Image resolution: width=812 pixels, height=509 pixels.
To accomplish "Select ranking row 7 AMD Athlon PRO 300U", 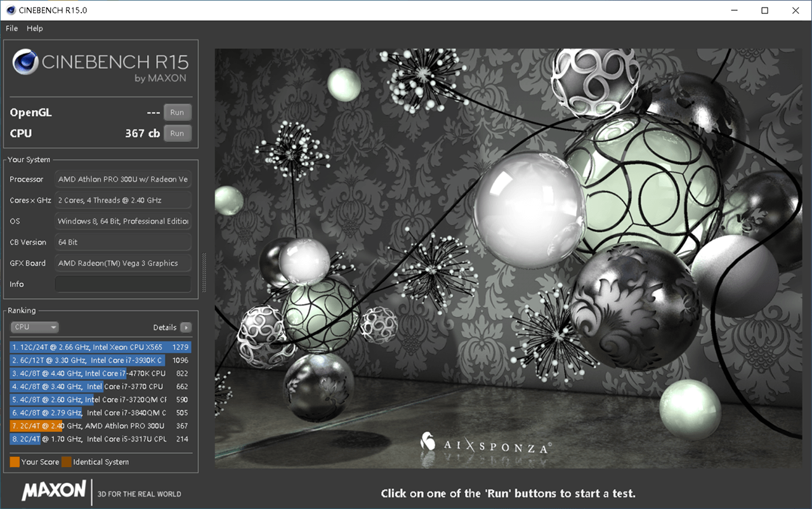I will [x=100, y=426].
